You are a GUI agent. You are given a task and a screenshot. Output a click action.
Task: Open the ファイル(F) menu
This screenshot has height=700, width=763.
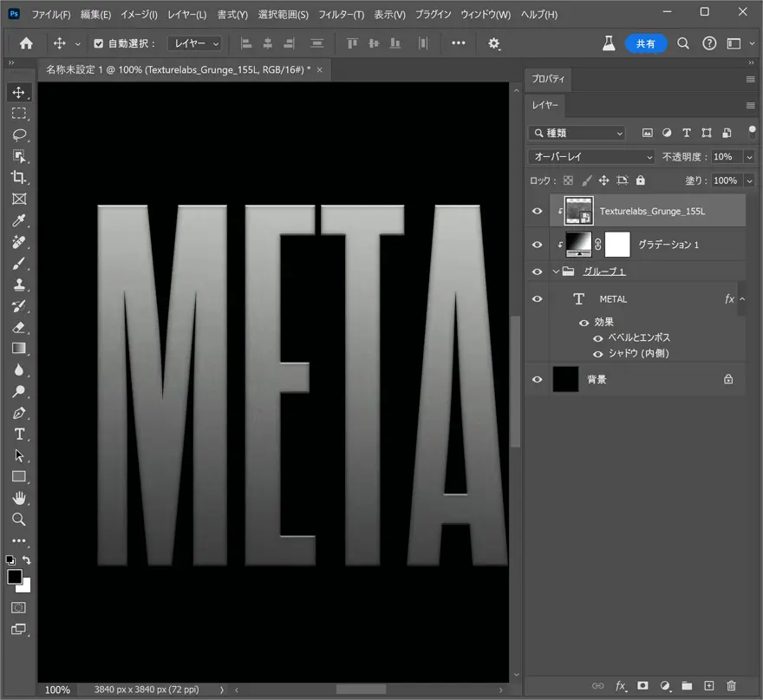coord(50,15)
